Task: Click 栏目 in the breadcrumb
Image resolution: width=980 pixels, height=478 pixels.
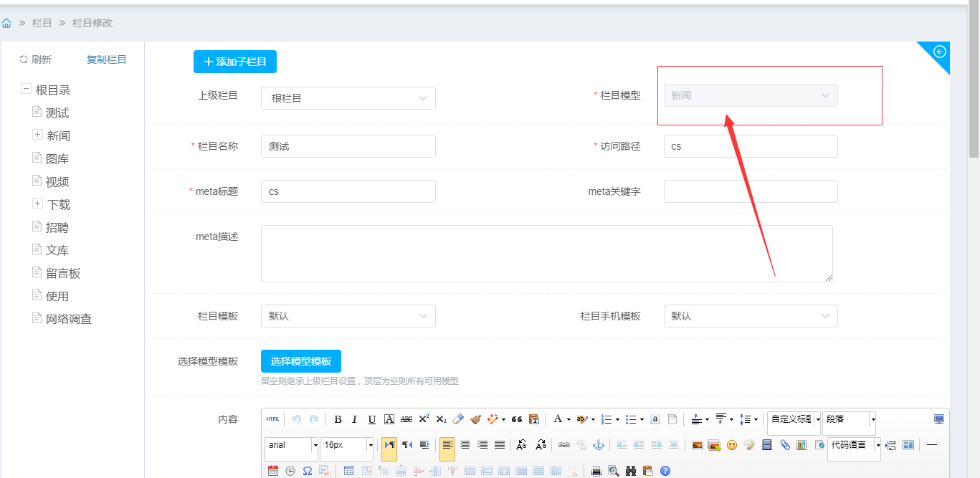Action: click(x=42, y=23)
